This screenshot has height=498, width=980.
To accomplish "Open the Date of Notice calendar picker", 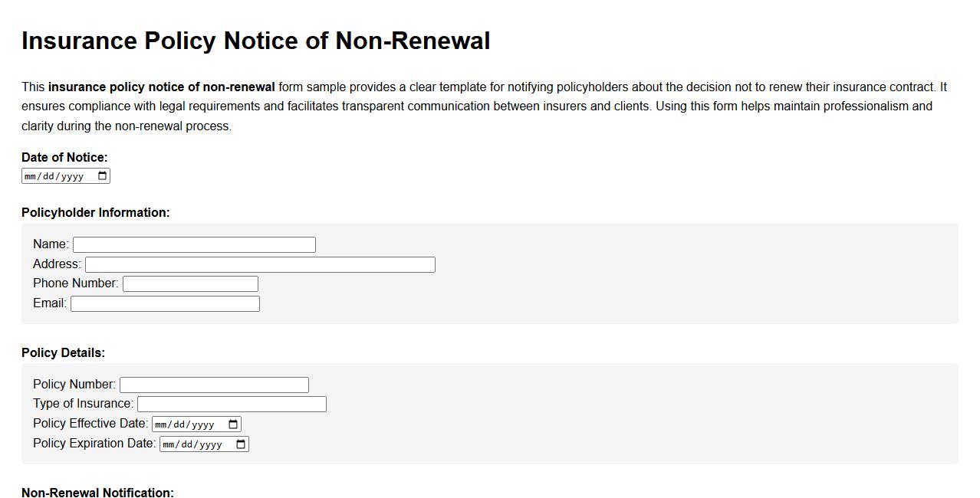I will [x=104, y=175].
